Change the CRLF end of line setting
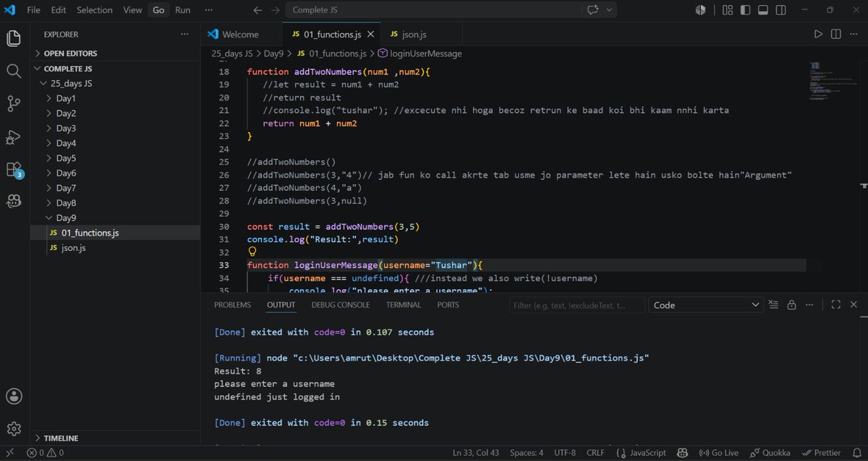 (x=595, y=453)
